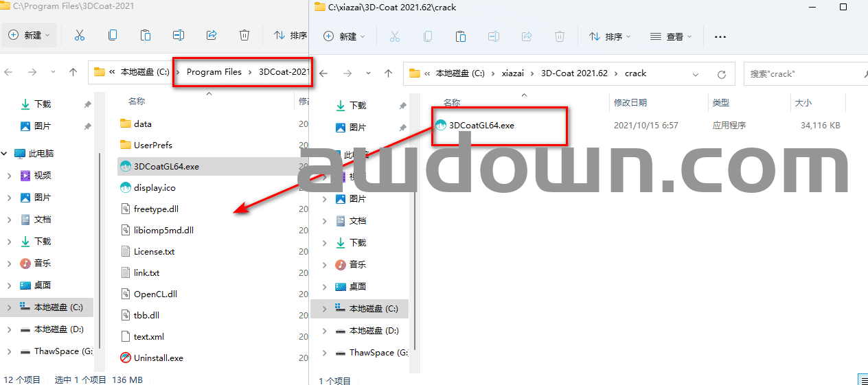Click the Share icon in left window toolbar
Image resolution: width=868 pixels, height=385 pixels.
[x=212, y=35]
